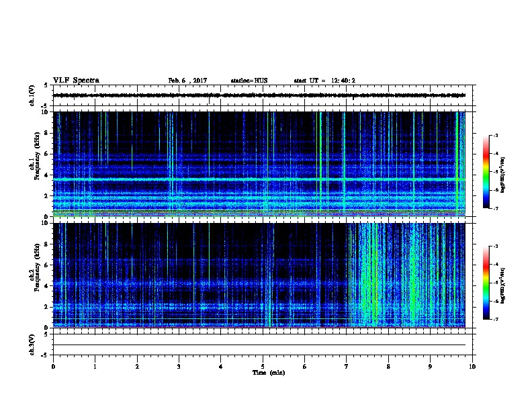Click the "ch.1(V)" waveform axis label
This screenshot has height=411, width=532.
32,95
